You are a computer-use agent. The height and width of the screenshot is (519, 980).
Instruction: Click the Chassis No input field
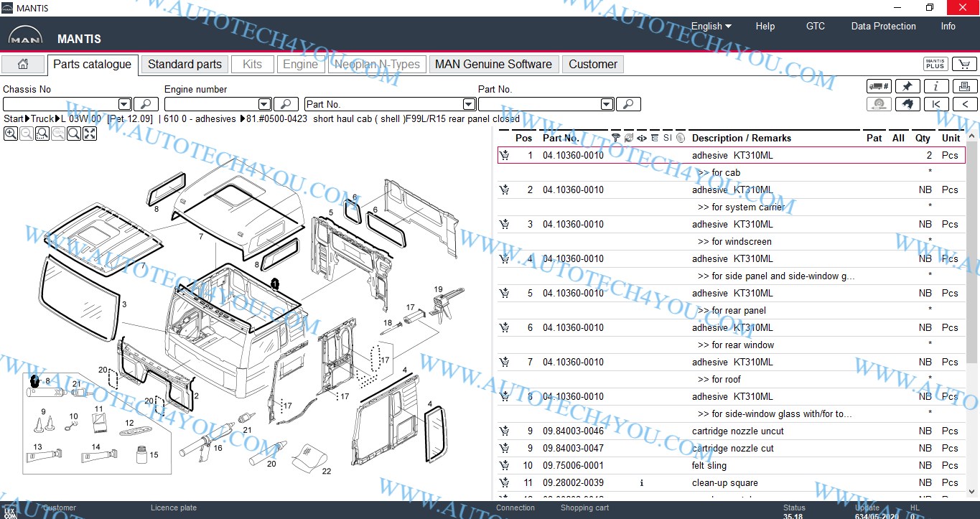(60, 104)
